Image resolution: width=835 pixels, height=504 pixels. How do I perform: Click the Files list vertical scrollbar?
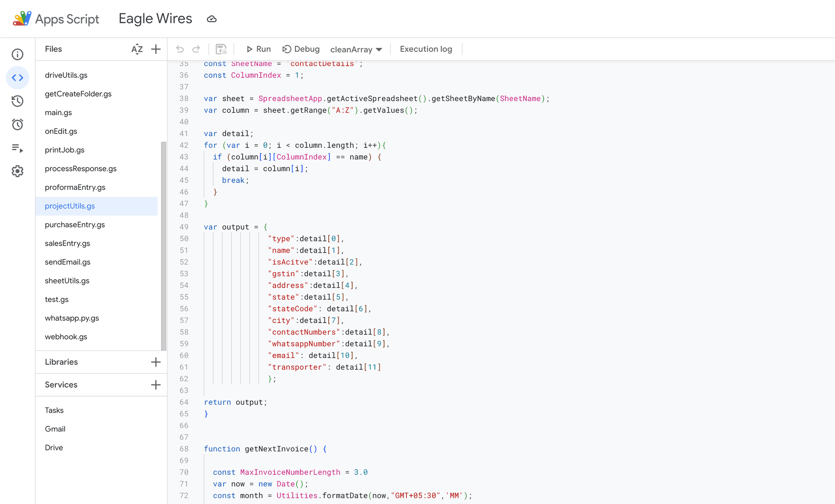click(164, 246)
